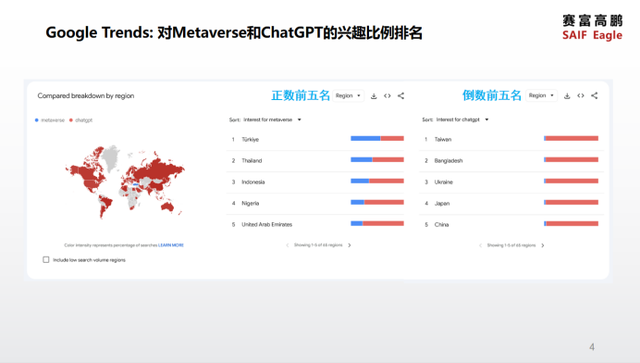The image size is (640, 363).
Task: Click embed code icon in metaverse ranking panel
Action: pyautogui.click(x=387, y=96)
